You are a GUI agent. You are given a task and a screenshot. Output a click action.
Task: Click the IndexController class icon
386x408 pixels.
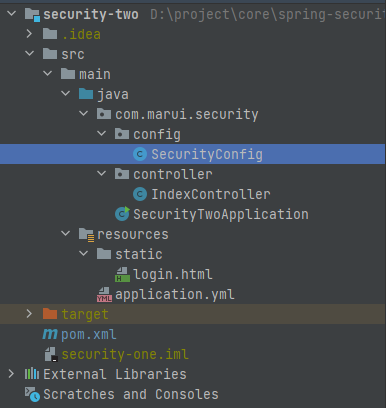click(140, 194)
